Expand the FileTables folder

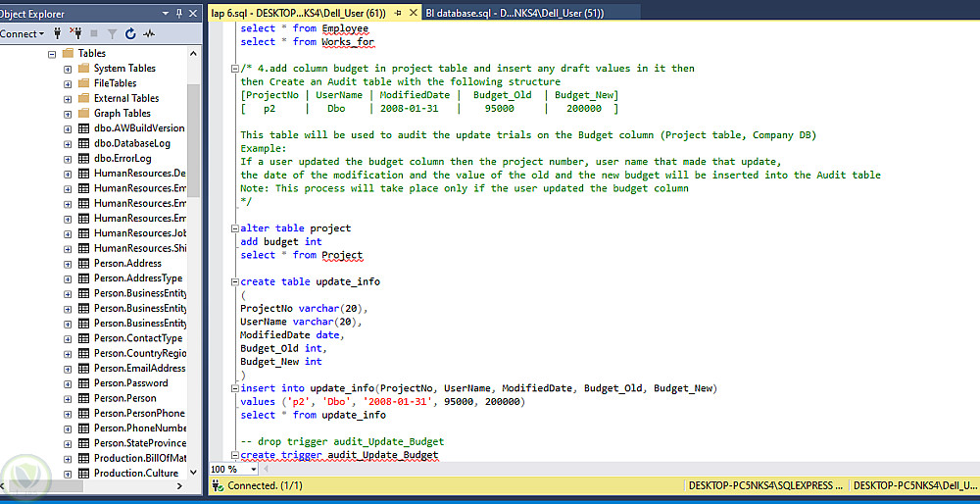68,83
